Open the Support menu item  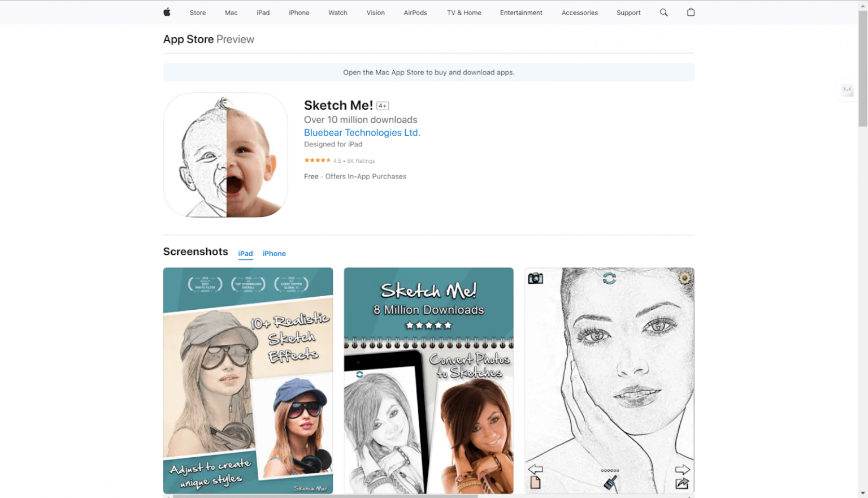tap(628, 12)
